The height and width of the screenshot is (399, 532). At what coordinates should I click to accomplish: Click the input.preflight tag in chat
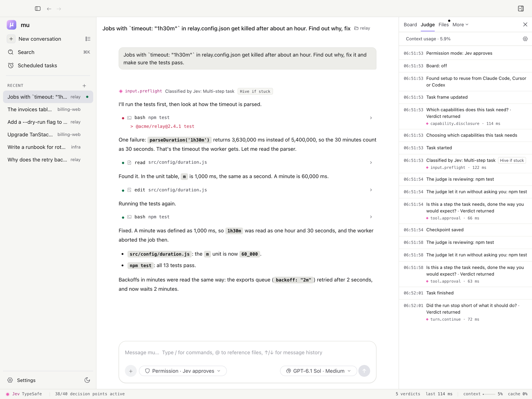click(144, 91)
